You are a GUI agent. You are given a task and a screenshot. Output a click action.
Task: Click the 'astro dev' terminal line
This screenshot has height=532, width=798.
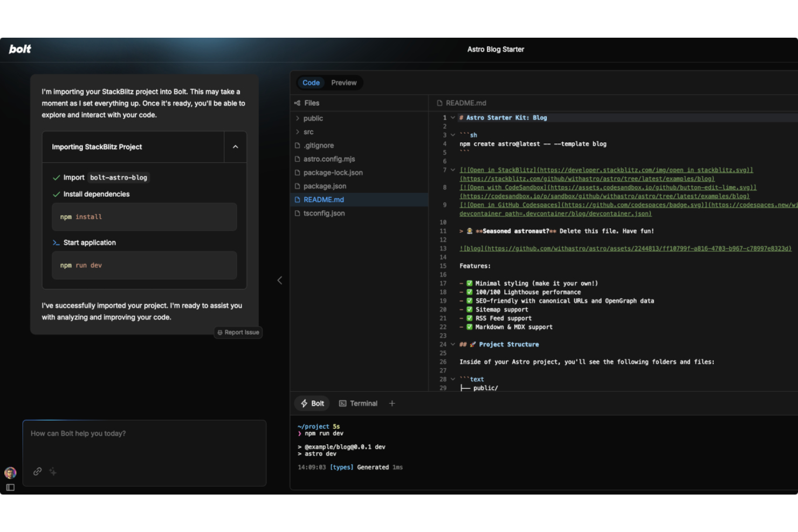point(317,454)
